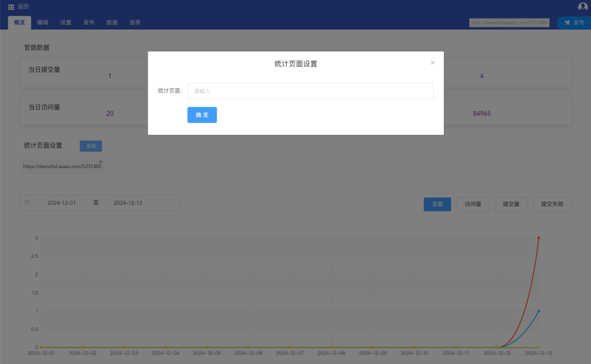Select the 全部 chart filter
Image resolution: width=591 pixels, height=364 pixels.
tap(437, 204)
